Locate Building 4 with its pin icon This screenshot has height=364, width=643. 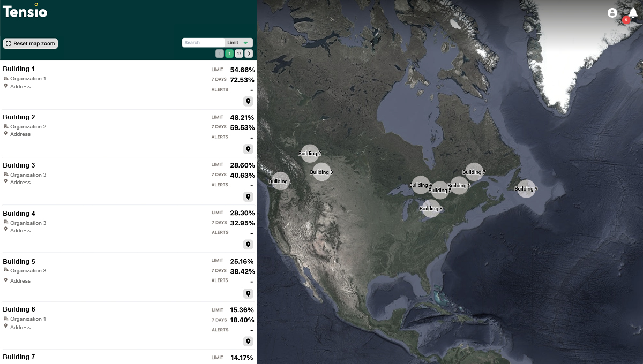pos(248,245)
